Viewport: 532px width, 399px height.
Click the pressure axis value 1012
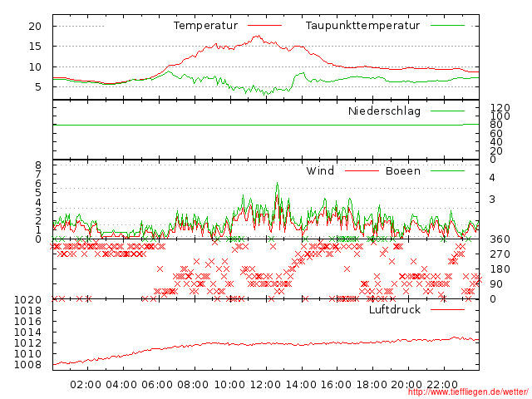27,343
